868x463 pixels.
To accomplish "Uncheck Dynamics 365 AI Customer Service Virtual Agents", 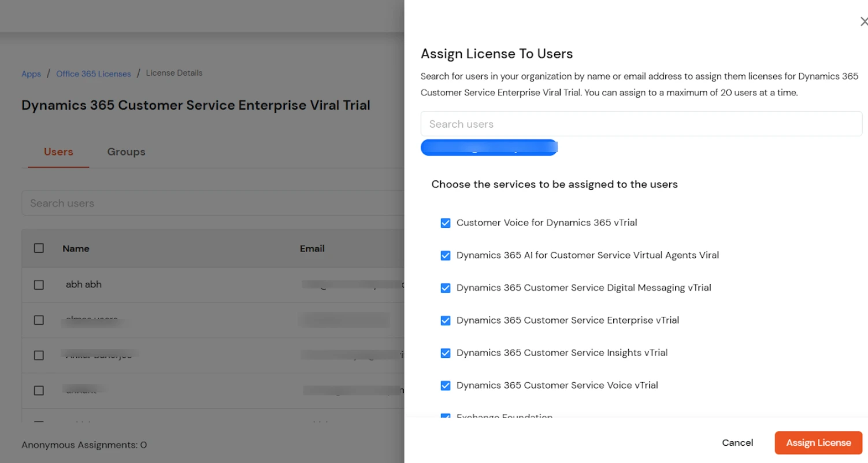I will click(446, 255).
